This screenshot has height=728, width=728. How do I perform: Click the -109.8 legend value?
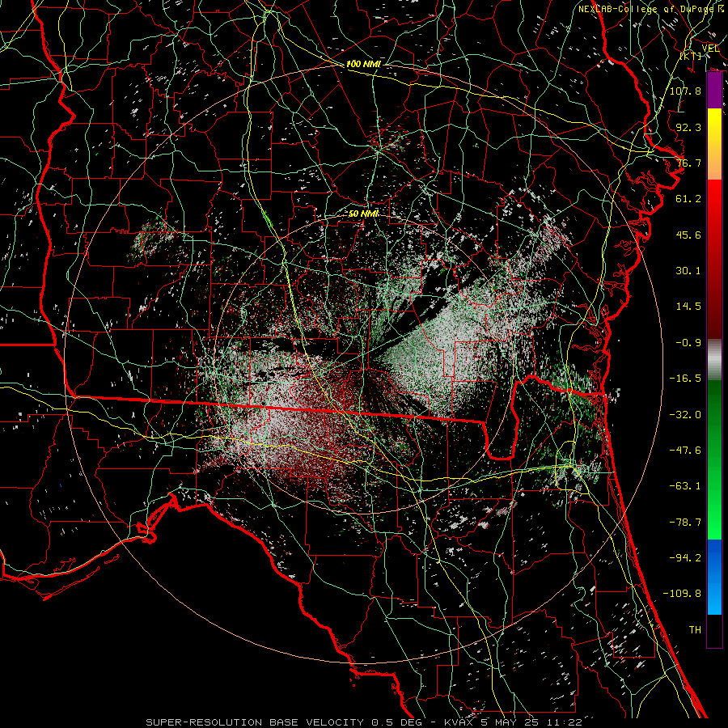tap(682, 594)
